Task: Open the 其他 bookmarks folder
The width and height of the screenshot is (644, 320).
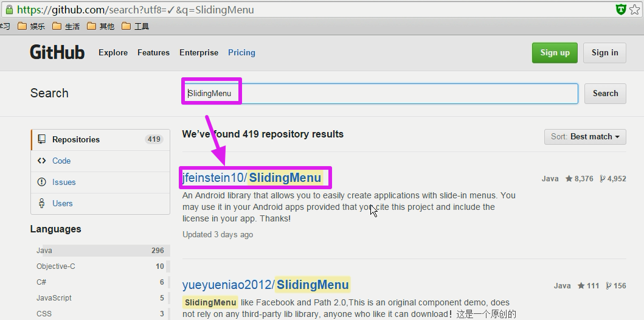Action: (x=101, y=26)
